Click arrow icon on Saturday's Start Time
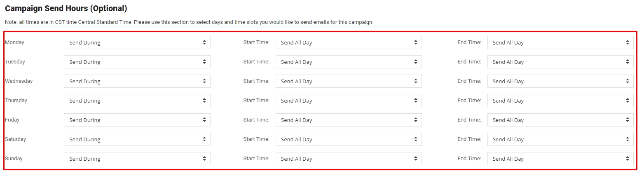 pyautogui.click(x=416, y=139)
